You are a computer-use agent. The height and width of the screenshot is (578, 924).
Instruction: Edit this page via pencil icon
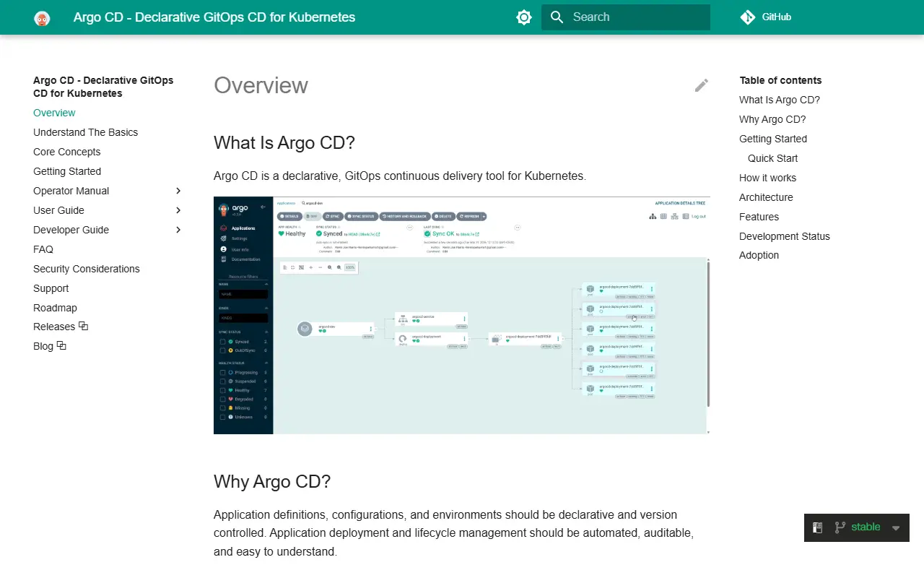[x=702, y=85]
